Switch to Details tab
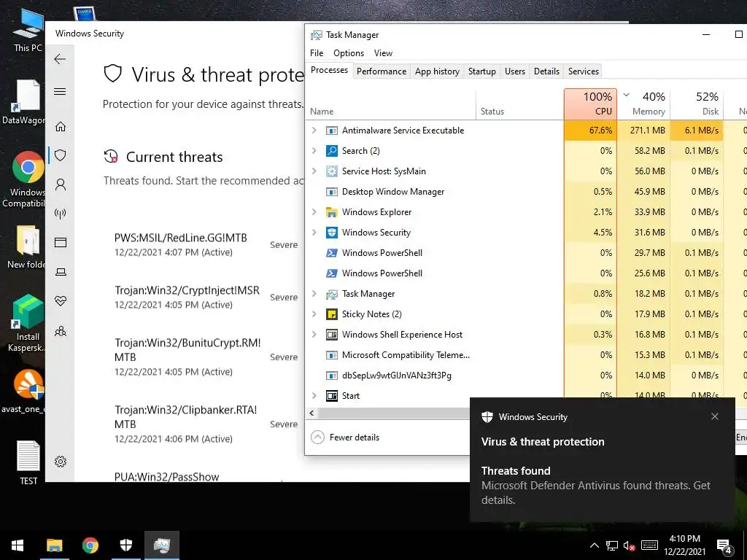747x560 pixels. click(x=546, y=71)
